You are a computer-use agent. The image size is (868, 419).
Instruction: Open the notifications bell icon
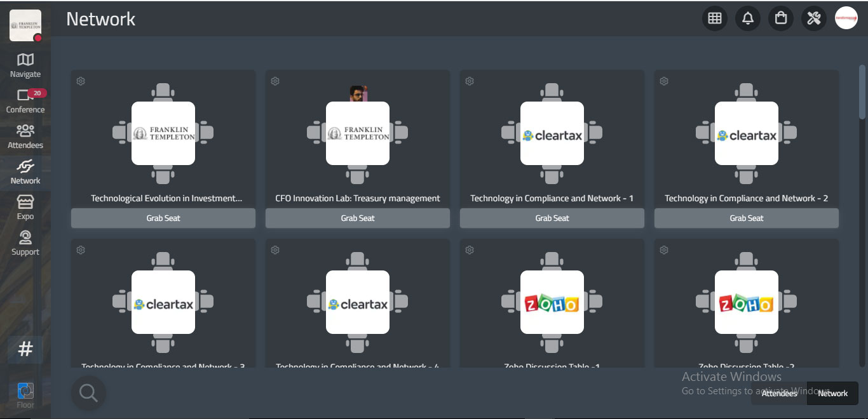coord(748,18)
